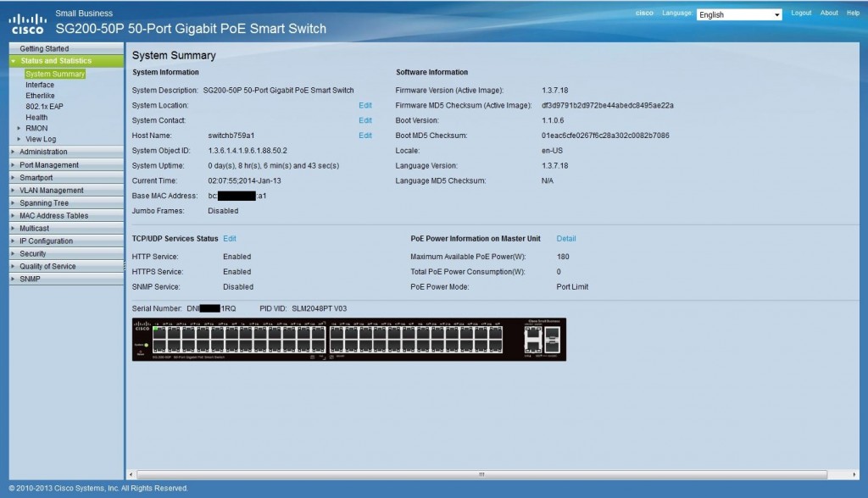Expand the RMON tree node

coord(19,128)
